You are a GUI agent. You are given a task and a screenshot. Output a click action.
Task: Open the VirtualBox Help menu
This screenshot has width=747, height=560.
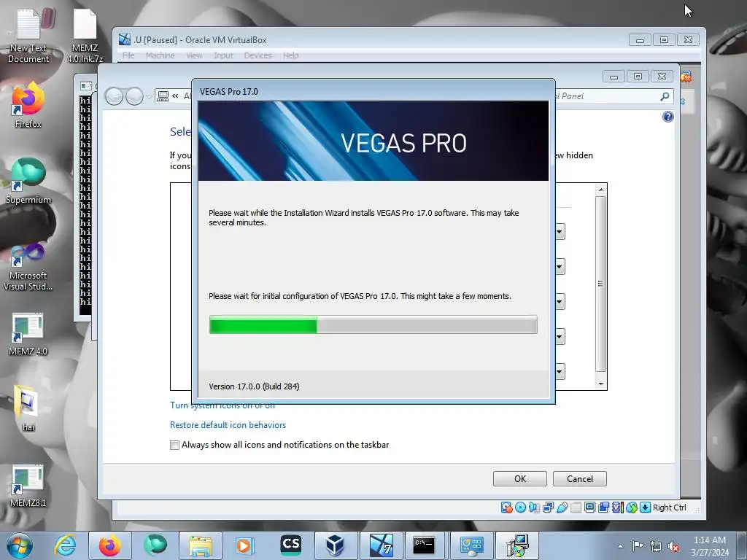[290, 55]
